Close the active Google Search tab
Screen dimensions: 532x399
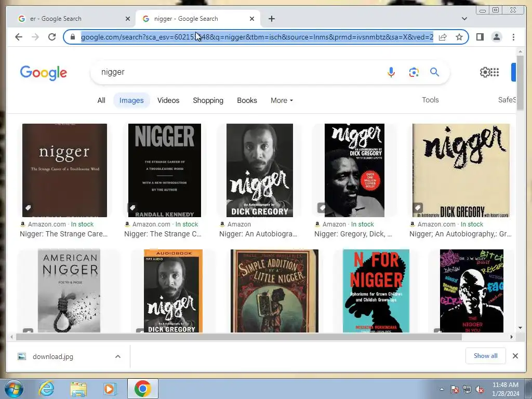(x=252, y=19)
